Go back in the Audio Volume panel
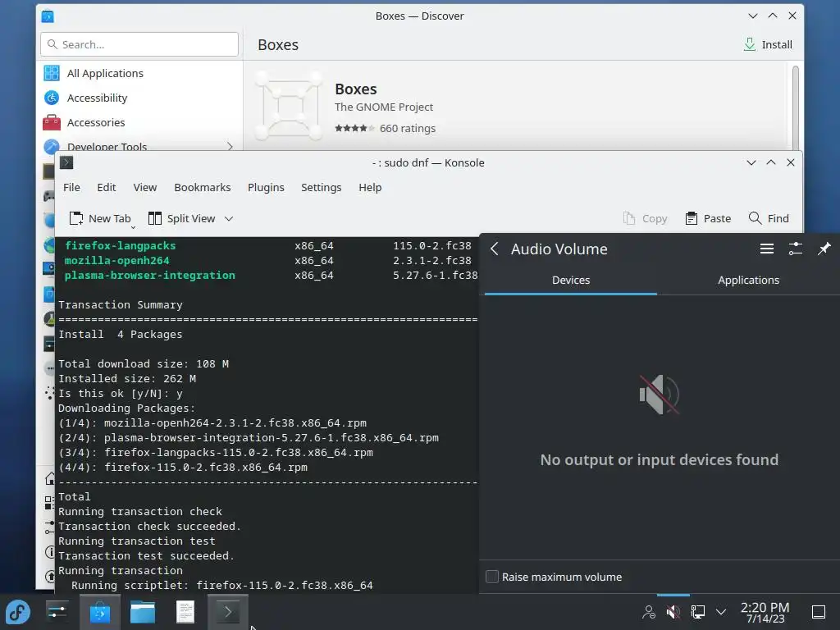 pos(495,249)
